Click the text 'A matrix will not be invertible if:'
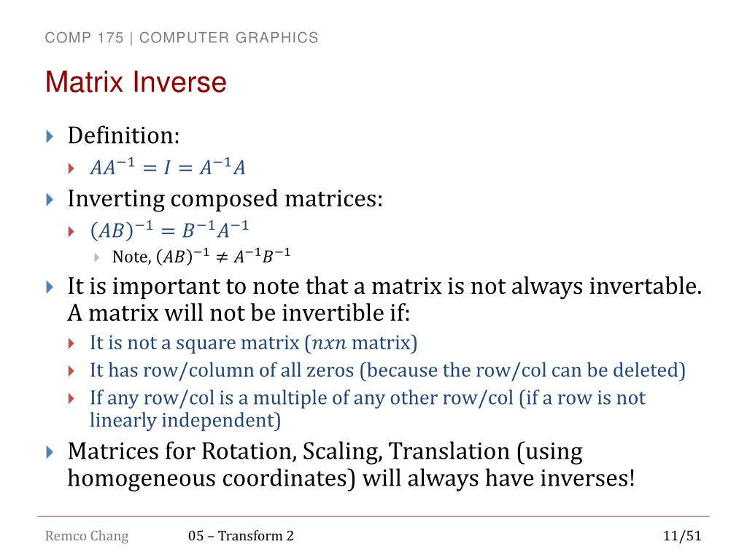 coord(239,314)
